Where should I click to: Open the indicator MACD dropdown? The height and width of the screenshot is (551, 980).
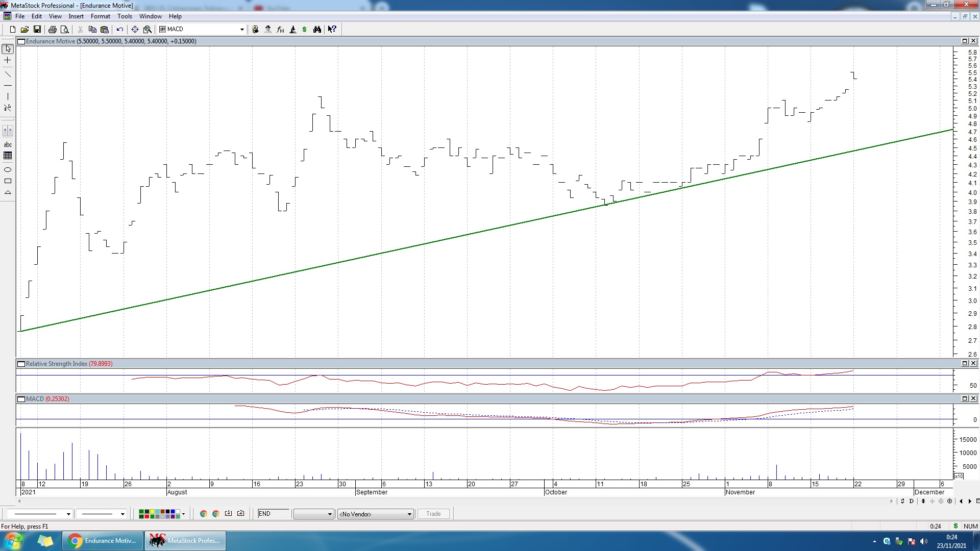[x=242, y=30]
